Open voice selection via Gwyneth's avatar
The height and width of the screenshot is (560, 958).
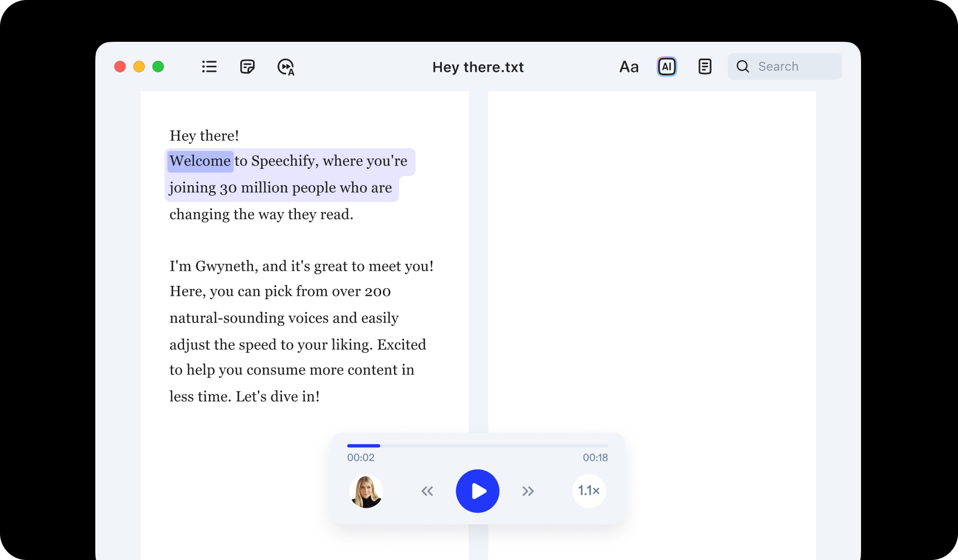pyautogui.click(x=366, y=491)
